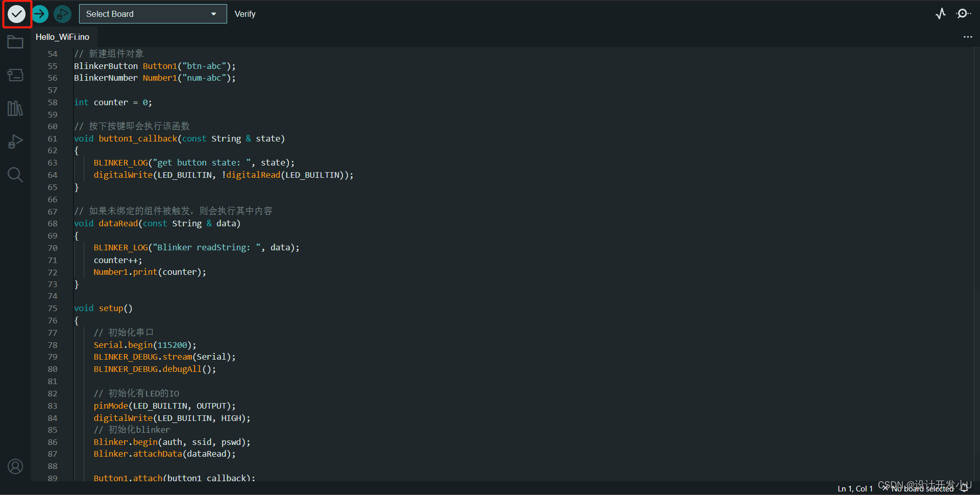Open the Serial Monitor

pos(963,14)
